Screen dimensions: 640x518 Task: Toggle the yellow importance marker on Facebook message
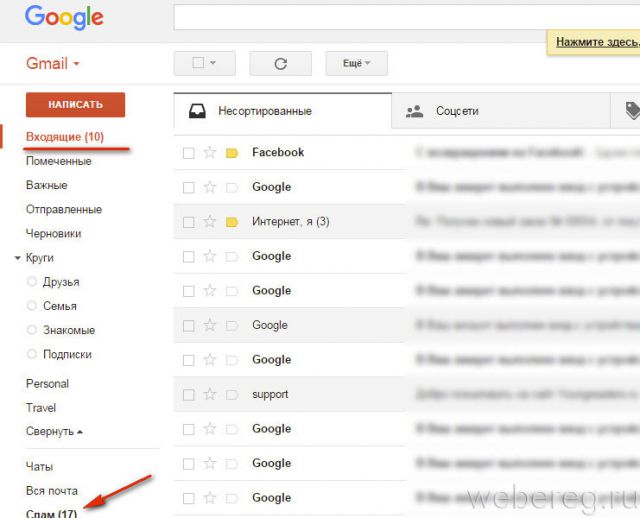click(232, 153)
